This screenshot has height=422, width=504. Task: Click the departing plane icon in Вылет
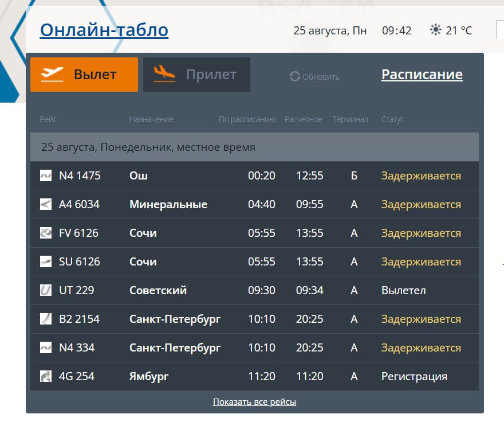[52, 74]
